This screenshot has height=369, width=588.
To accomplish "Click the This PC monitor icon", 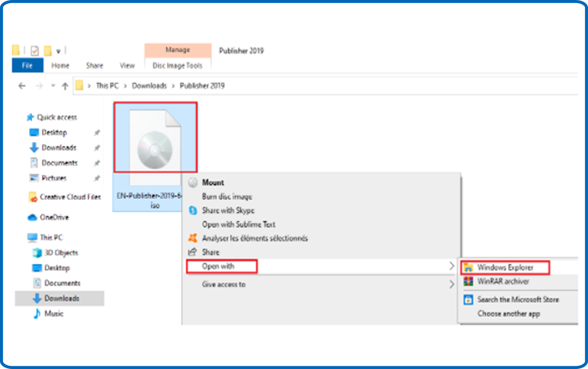I will [32, 237].
